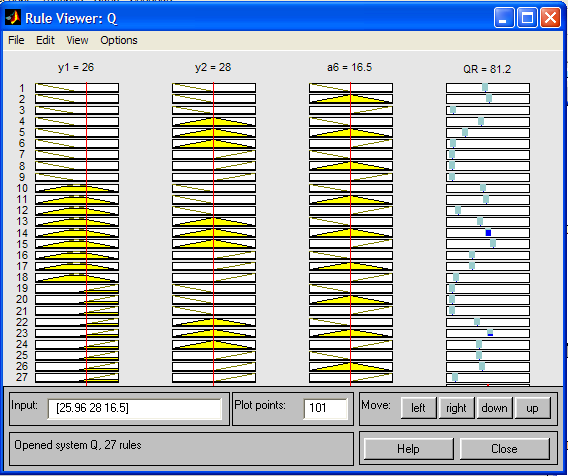Click the Close button
Image resolution: width=568 pixels, height=476 pixels.
pos(505,449)
